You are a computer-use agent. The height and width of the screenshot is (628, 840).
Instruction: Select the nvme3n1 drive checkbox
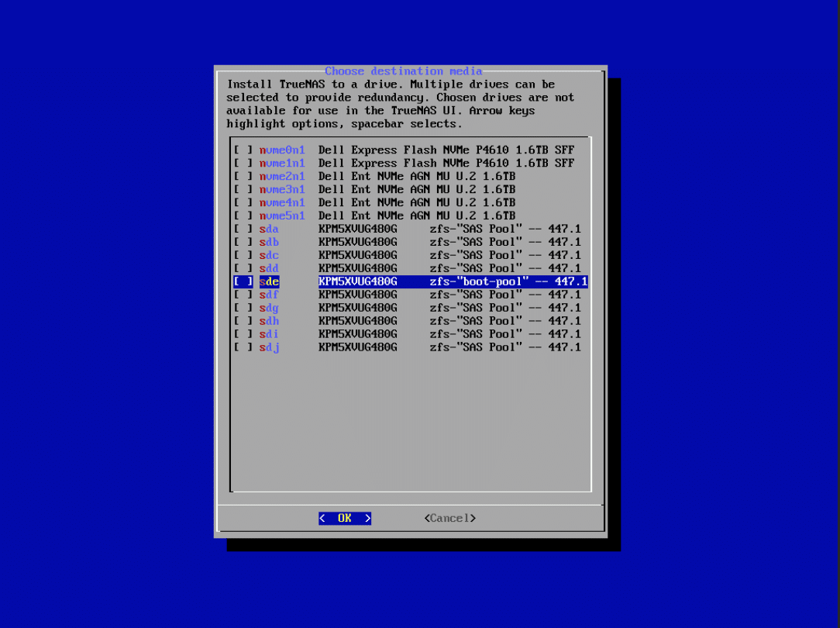click(243, 189)
